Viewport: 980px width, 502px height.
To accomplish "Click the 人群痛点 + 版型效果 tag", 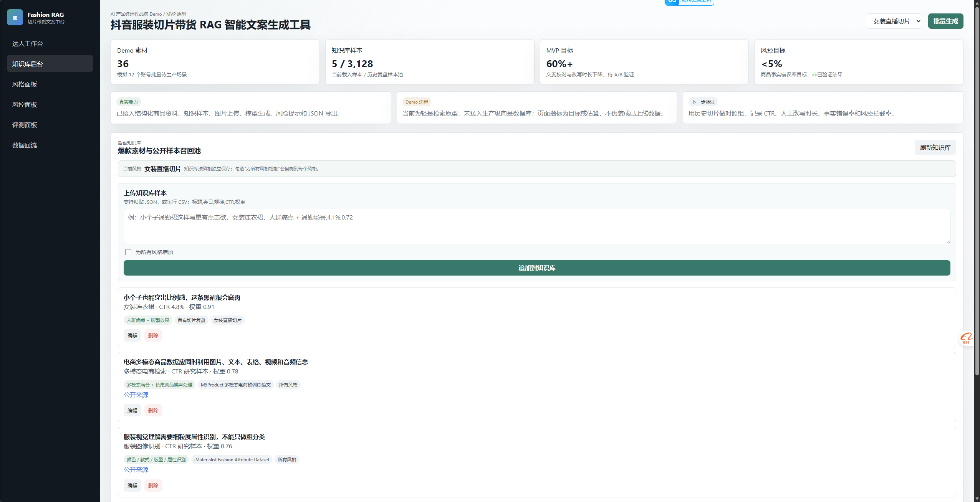I will pyautogui.click(x=148, y=320).
